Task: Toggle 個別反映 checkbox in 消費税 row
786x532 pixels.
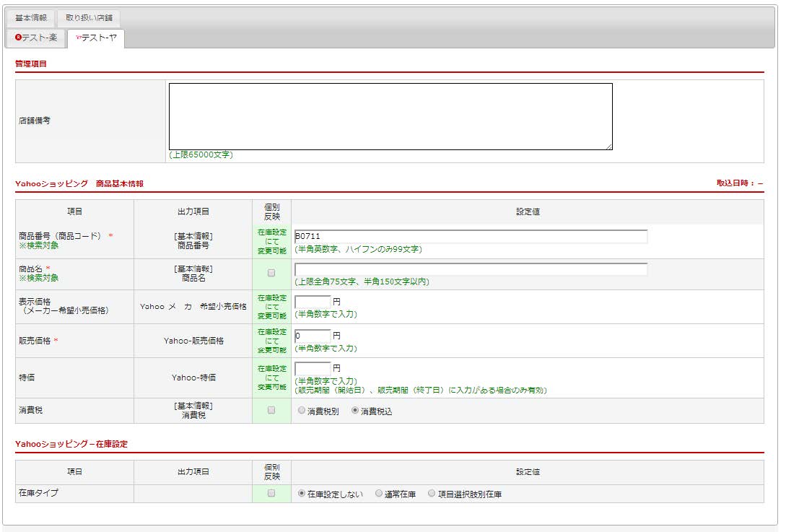Action: 271,410
